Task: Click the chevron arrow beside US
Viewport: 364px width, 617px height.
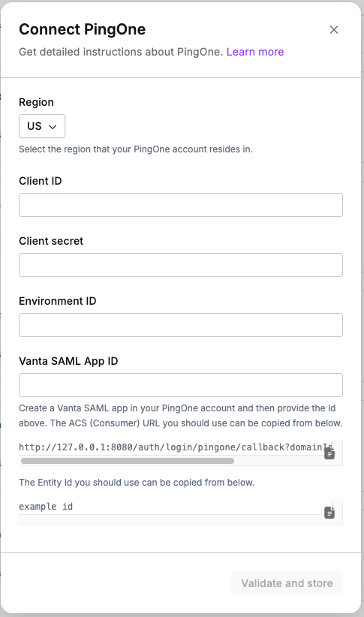Action: coord(53,126)
